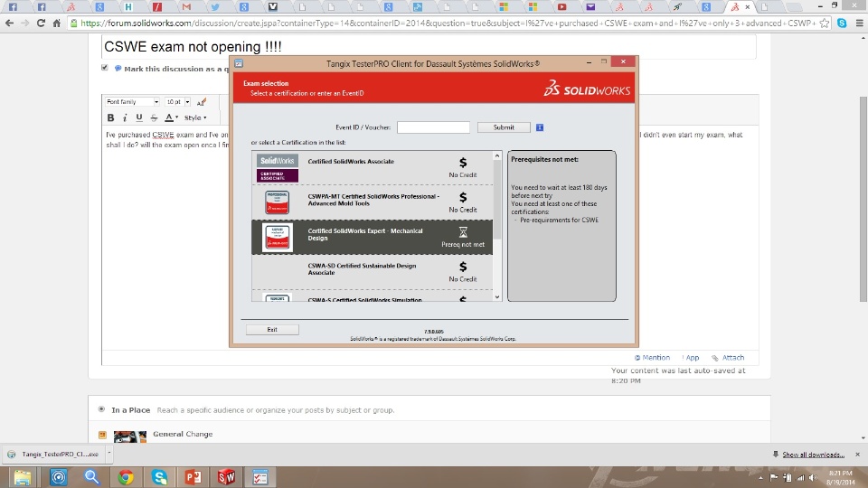Screen dimensions: 868x488
Task: Click the Submit button for Event ID
Action: [504, 127]
